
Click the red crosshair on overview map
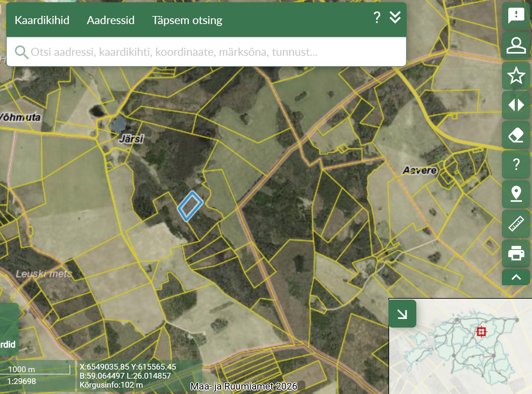(x=481, y=331)
